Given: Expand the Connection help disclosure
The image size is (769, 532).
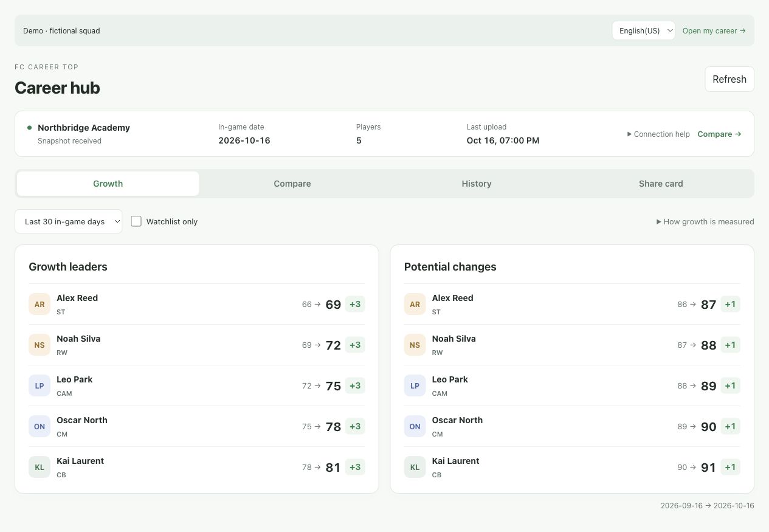Looking at the screenshot, I should pyautogui.click(x=658, y=134).
